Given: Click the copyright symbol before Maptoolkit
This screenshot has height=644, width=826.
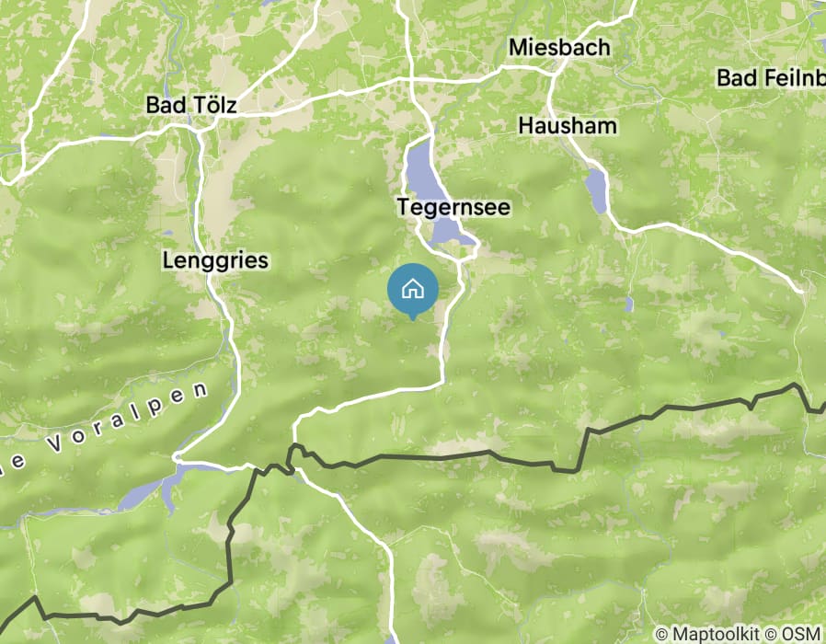Looking at the screenshot, I should coord(662,634).
